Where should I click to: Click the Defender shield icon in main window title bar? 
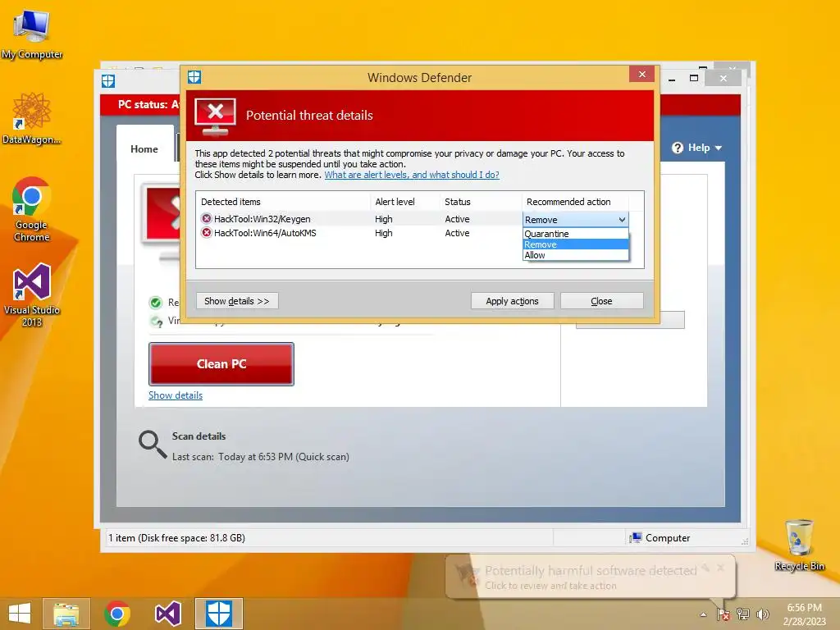click(108, 81)
